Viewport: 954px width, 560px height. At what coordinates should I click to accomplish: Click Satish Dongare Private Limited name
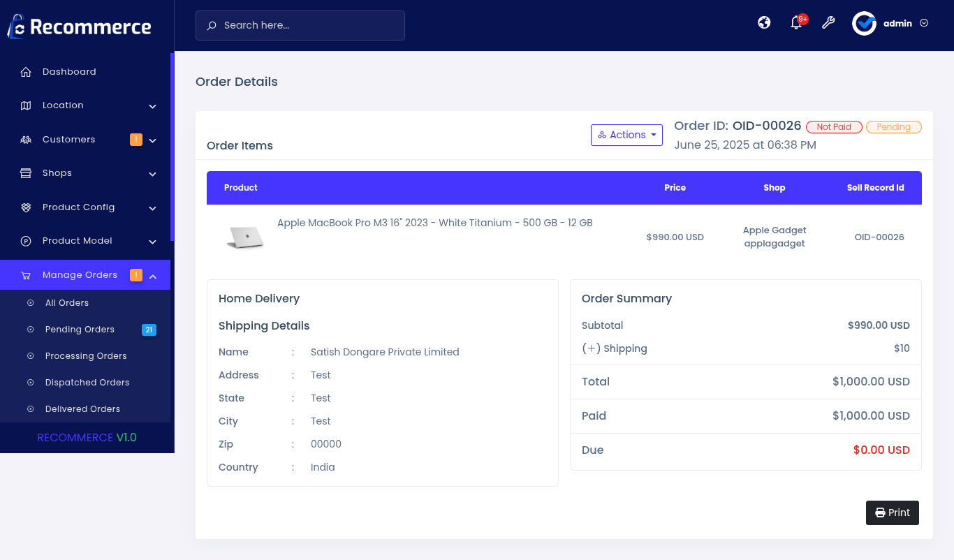[x=385, y=352]
